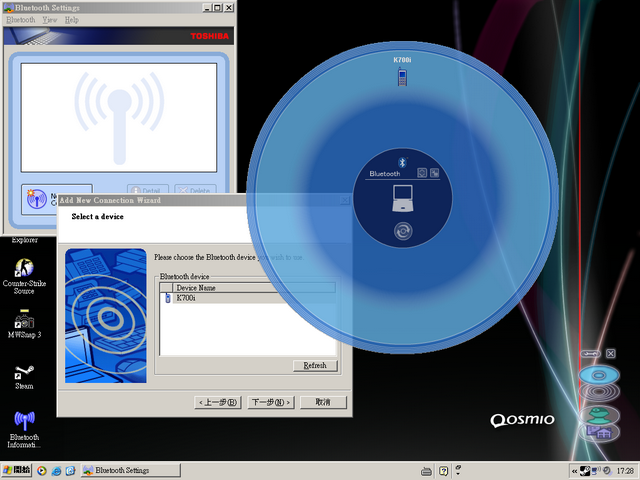
Task: Click the network computer tray icon
Action: 595,471
